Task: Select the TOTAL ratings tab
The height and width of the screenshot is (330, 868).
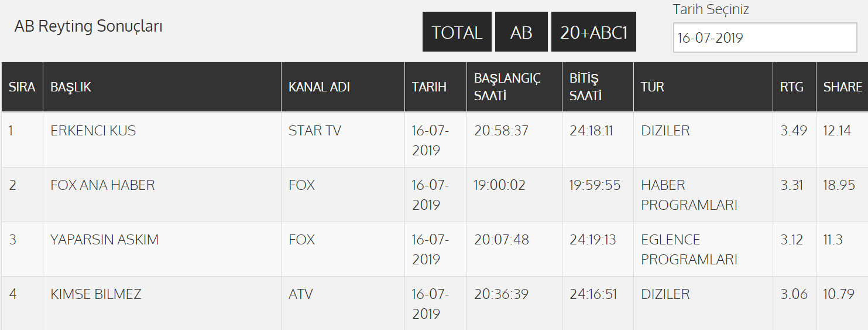Action: (457, 32)
